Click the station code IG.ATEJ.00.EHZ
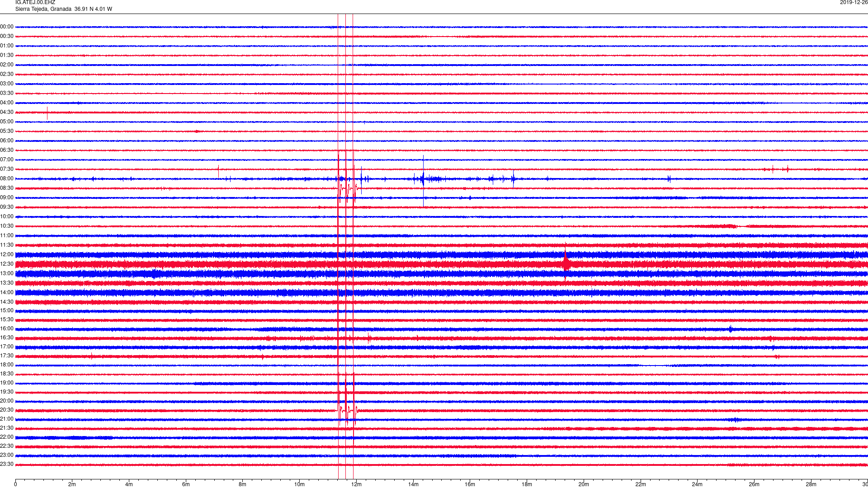Viewport: 868px width, 488px height. (35, 3)
